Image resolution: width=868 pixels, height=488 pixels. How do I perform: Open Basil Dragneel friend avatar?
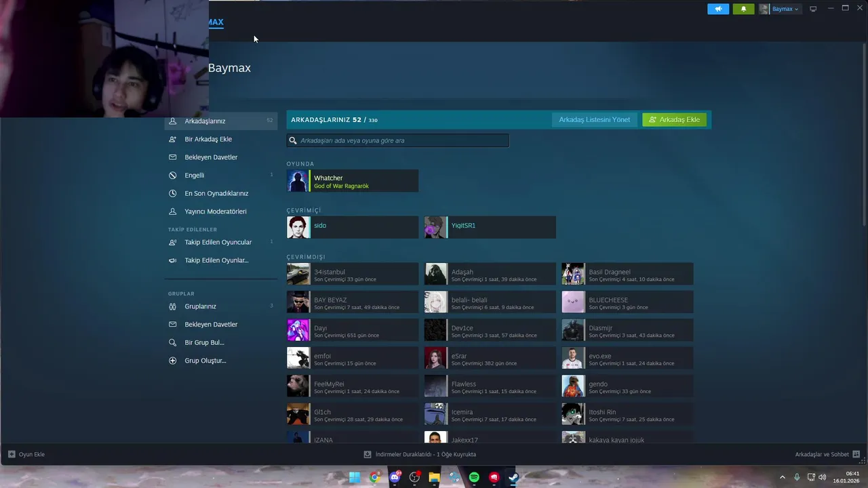573,274
